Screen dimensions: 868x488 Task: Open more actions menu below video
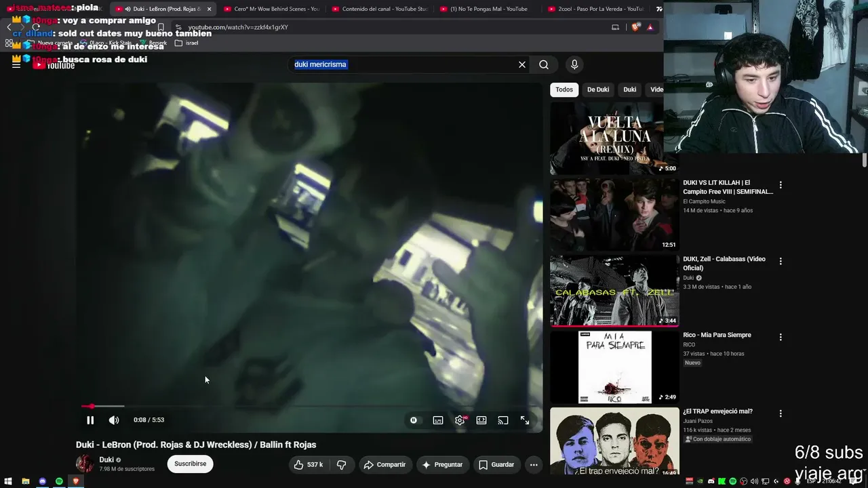534,464
